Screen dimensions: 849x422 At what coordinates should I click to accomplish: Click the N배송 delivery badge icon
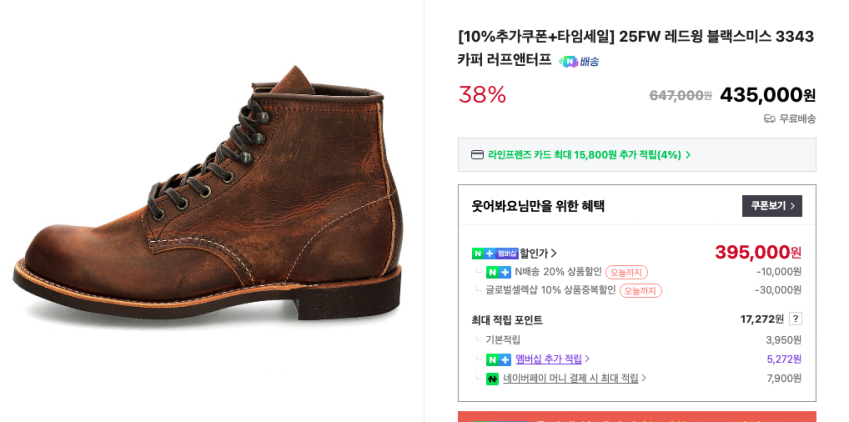(x=579, y=62)
